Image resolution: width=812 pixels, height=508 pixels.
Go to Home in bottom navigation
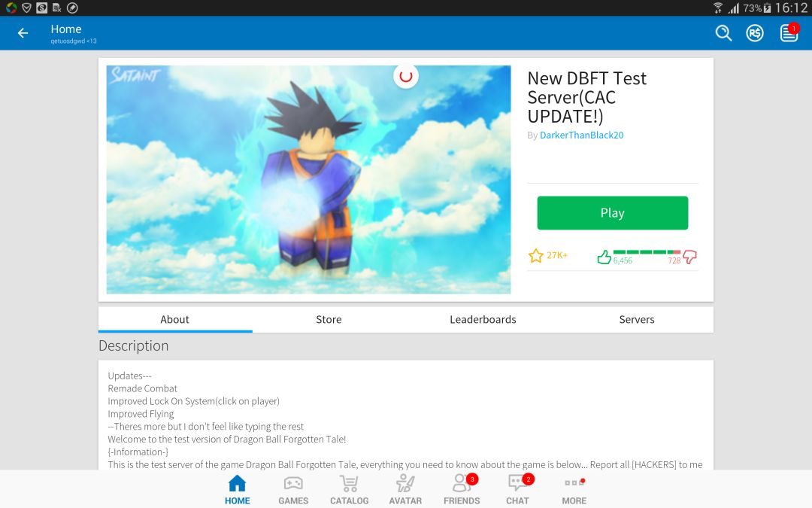237,490
